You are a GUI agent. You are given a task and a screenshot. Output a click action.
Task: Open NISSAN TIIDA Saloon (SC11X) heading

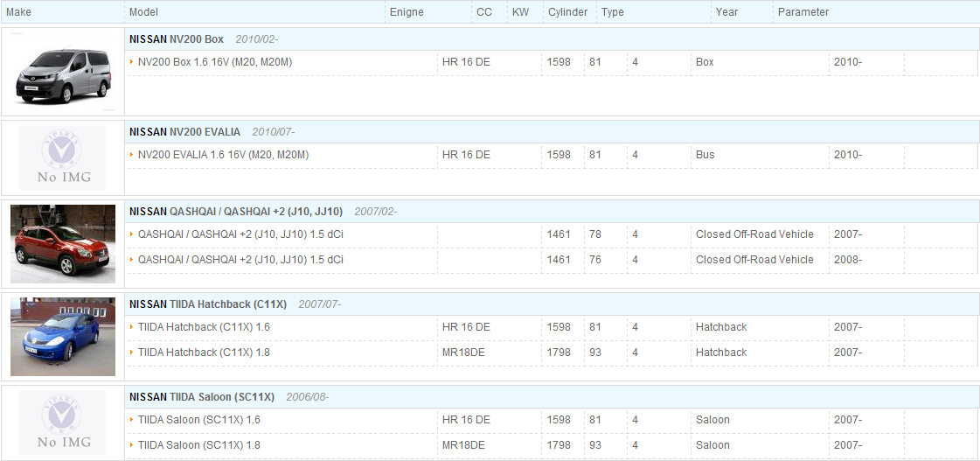click(201, 396)
